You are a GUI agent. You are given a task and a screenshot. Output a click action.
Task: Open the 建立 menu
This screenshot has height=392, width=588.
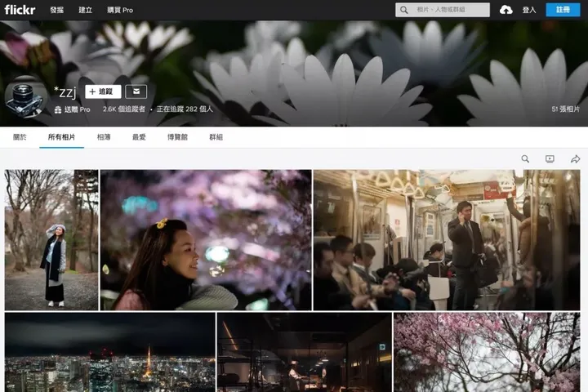point(85,10)
